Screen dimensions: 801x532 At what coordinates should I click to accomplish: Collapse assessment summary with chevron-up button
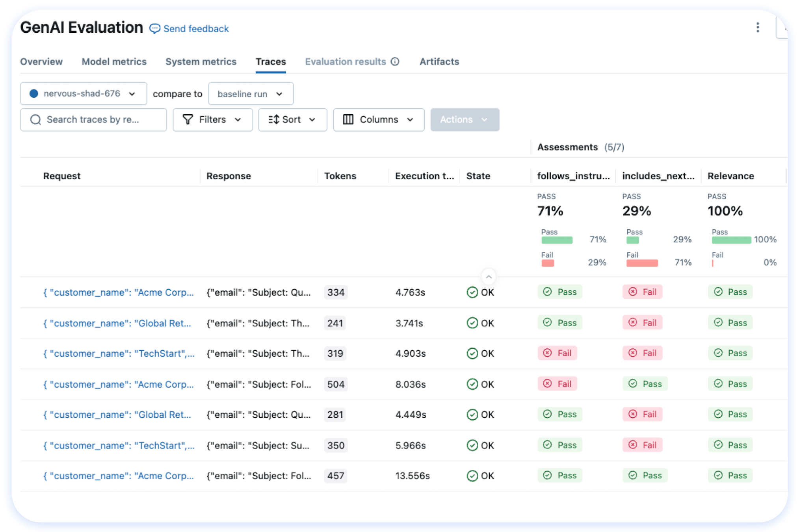[x=489, y=277]
